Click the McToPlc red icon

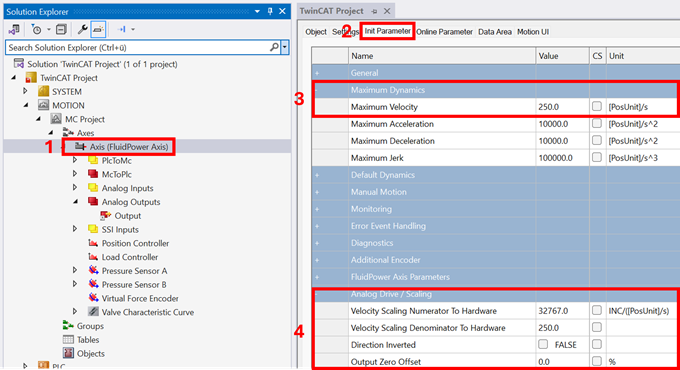pyautogui.click(x=93, y=174)
